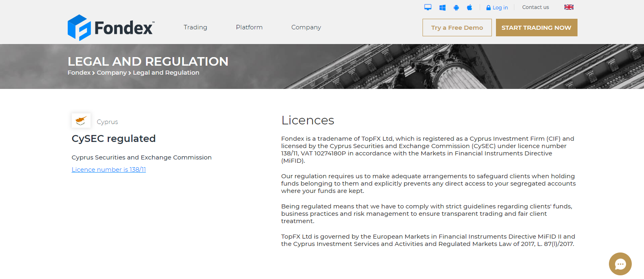Click the Fondex logo
This screenshot has width=644, height=279.
pyautogui.click(x=111, y=28)
